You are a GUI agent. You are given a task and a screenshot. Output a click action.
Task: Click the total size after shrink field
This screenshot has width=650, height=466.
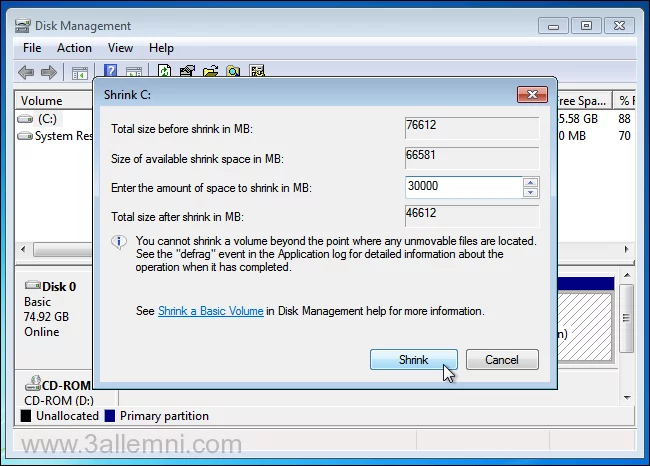472,216
